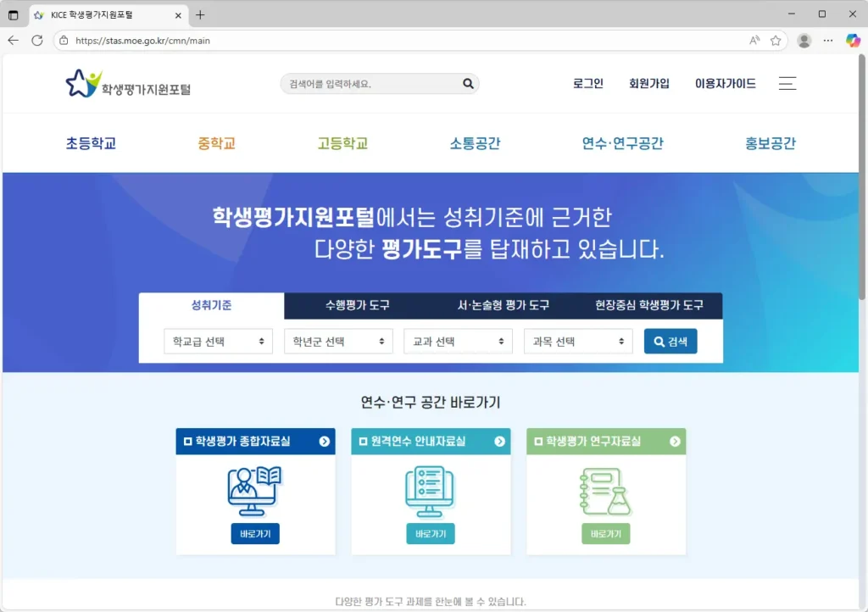Click the browser profile account icon
868x612 pixels.
coord(804,40)
